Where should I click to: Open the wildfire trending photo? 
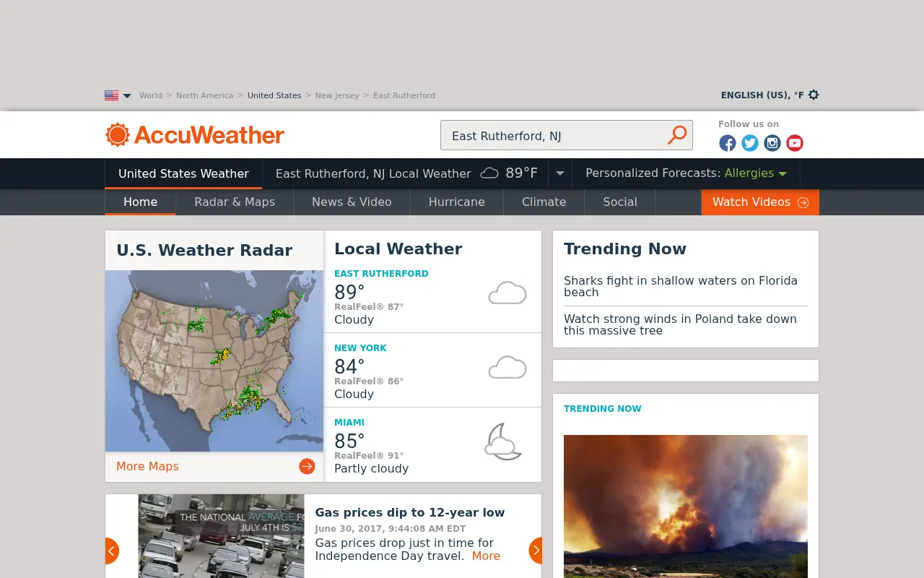pyautogui.click(x=686, y=506)
